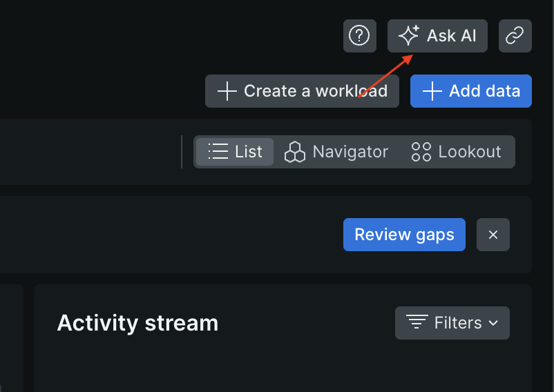The image size is (554, 392).
Task: Switch to the Lookout view
Action: 457,152
